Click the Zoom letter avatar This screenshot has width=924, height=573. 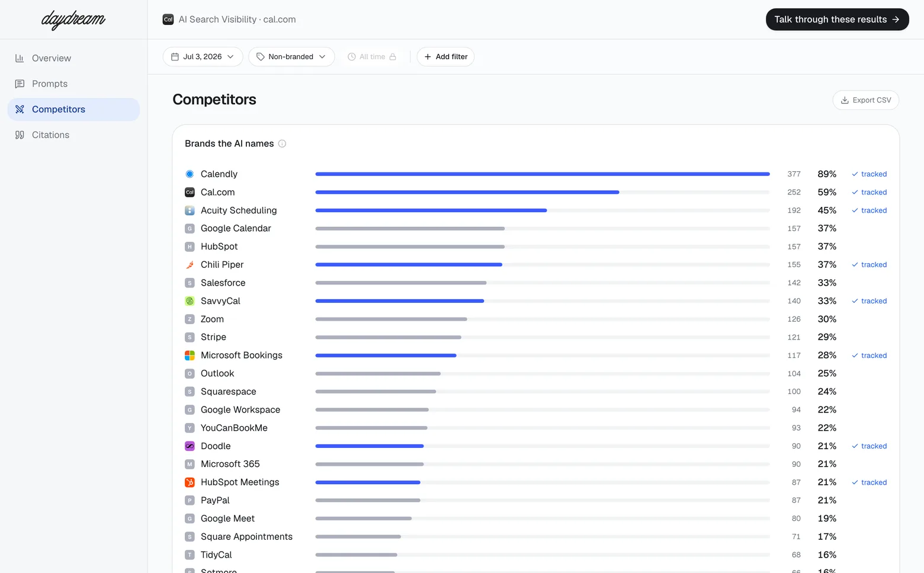[x=190, y=319]
